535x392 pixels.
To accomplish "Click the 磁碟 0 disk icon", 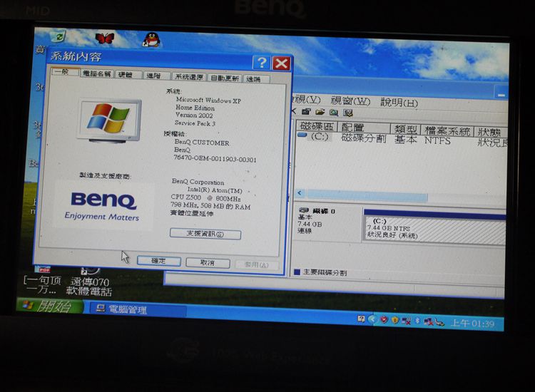I will (303, 210).
